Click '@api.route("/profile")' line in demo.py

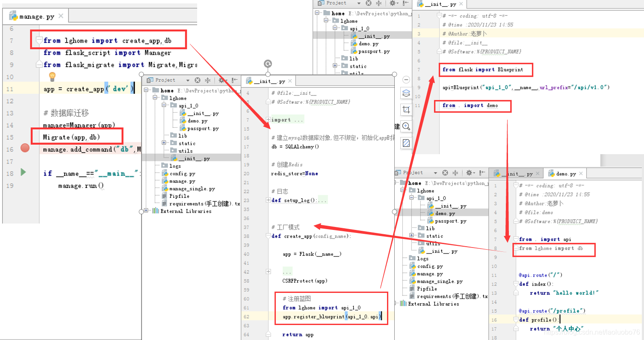[x=552, y=310]
